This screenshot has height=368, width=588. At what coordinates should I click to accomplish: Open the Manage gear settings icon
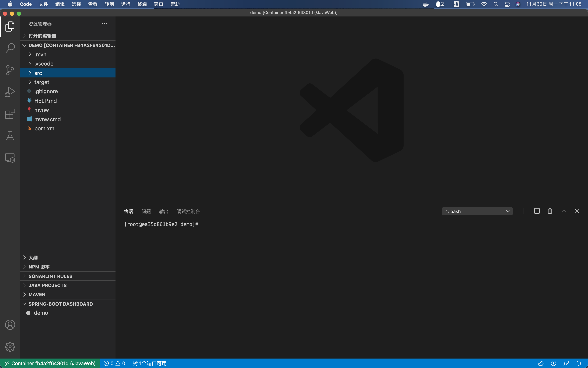point(10,347)
